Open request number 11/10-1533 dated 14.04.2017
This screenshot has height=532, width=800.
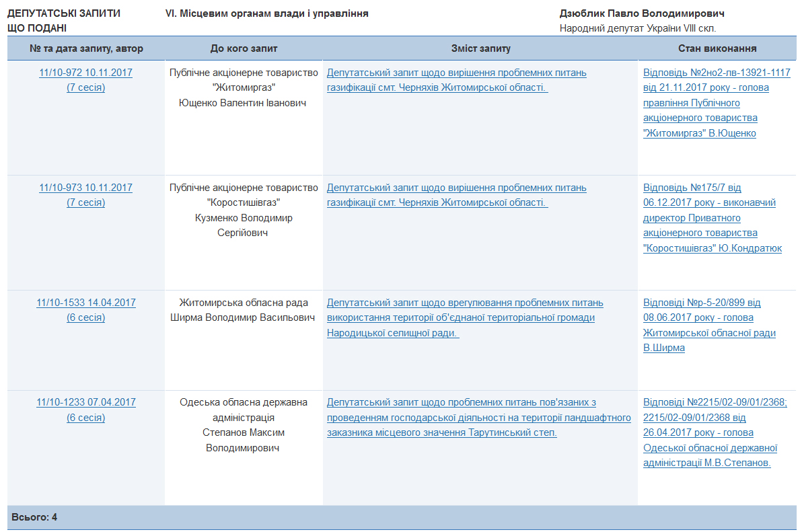click(x=85, y=303)
